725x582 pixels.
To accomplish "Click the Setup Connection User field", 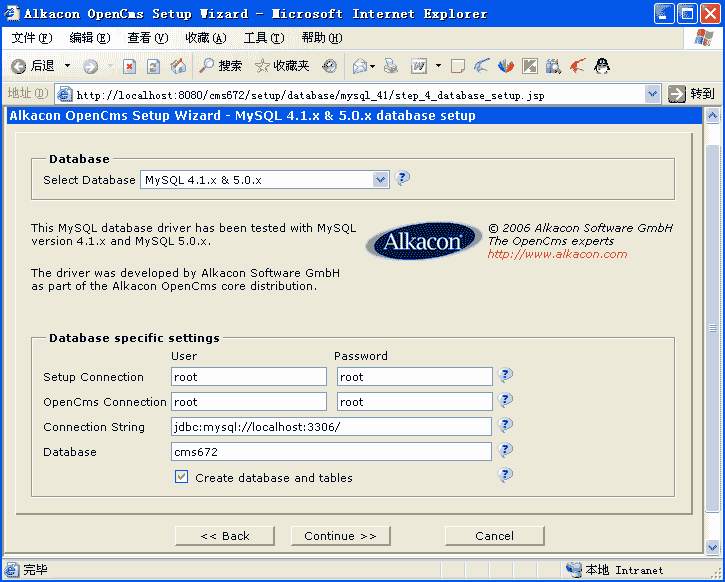I will 249,377.
